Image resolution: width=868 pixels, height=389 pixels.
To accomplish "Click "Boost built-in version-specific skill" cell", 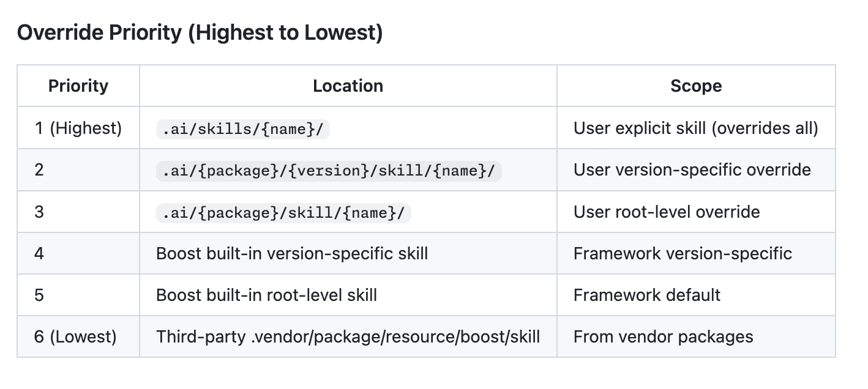I will 292,253.
